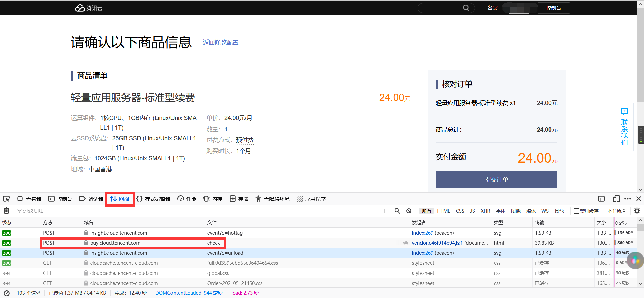Screen dimensions: 644x298
Task: Select the 所有 filter
Action: click(426, 211)
